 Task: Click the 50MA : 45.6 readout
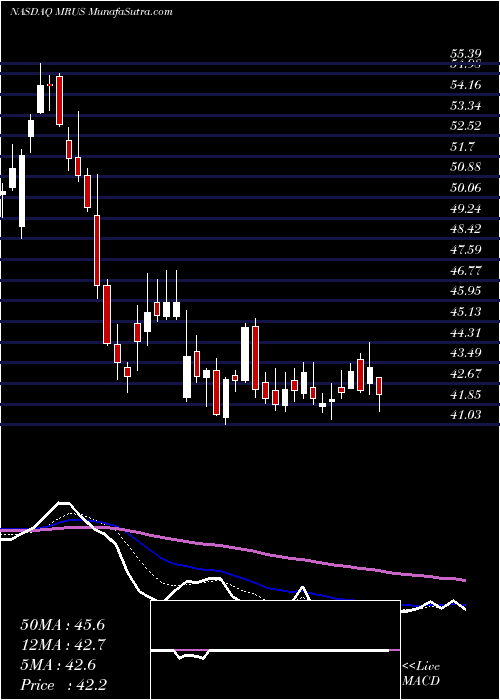tap(62, 625)
